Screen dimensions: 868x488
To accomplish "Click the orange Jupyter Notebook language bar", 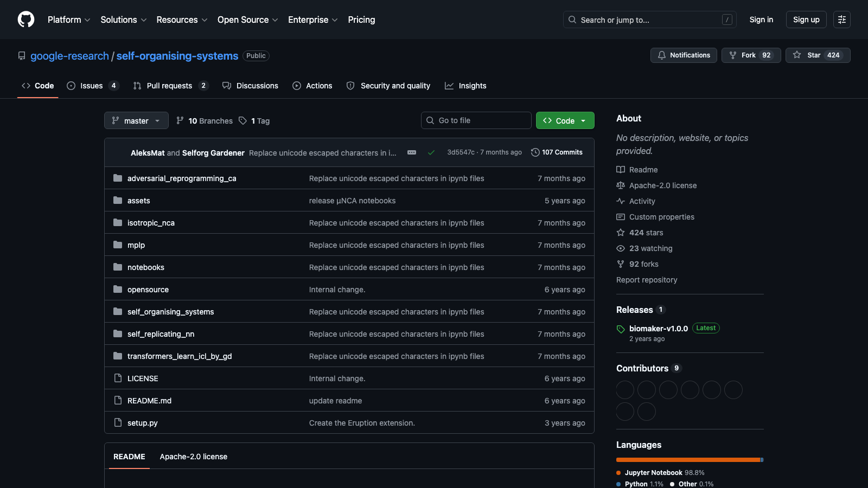I will (688, 460).
